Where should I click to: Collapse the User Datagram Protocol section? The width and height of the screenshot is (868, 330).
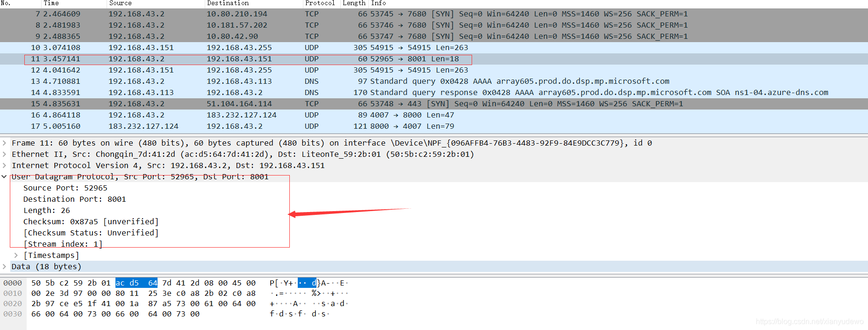point(4,177)
